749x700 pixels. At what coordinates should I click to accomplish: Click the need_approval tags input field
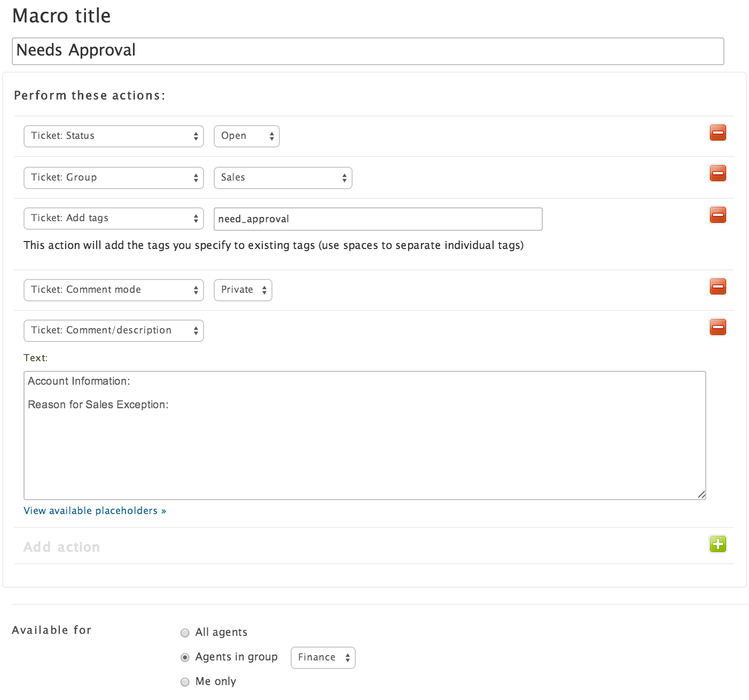pos(378,219)
